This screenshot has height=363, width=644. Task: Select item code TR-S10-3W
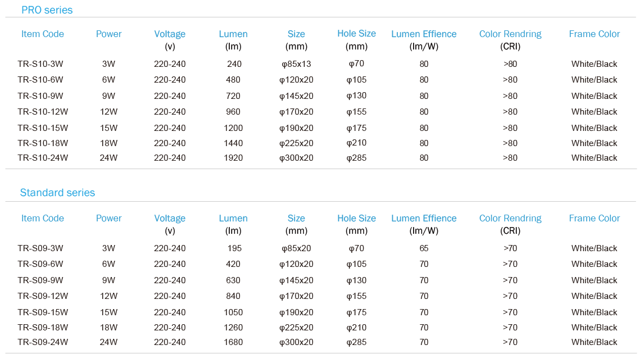pos(40,64)
